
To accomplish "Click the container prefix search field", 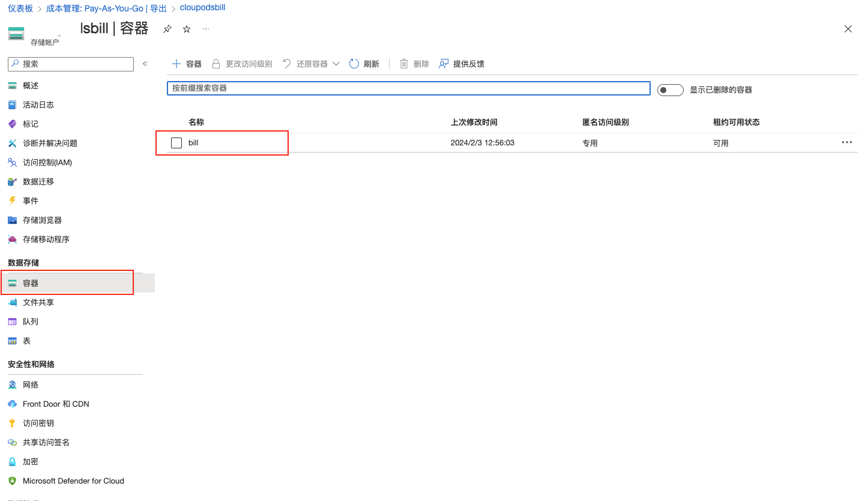I will (408, 88).
